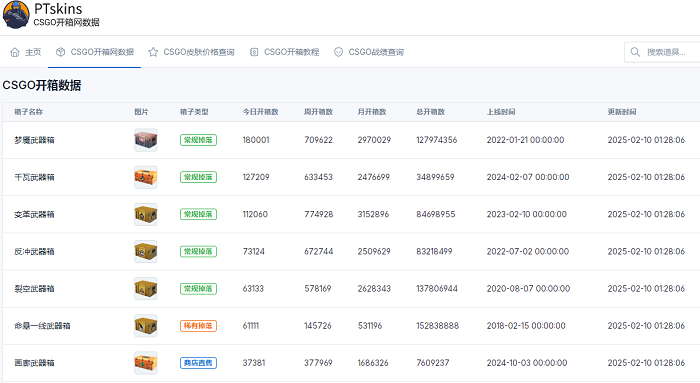This screenshot has width=700, height=383.
Task: Select the 梦魇武器箱 case name
Action: tap(34, 140)
